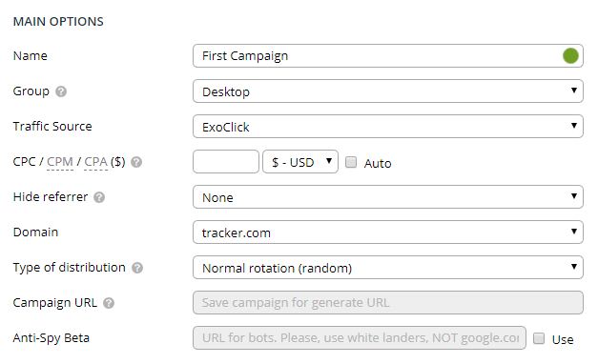Open the Domain dropdown showing tracker.com
The height and width of the screenshot is (364, 598).
point(388,233)
